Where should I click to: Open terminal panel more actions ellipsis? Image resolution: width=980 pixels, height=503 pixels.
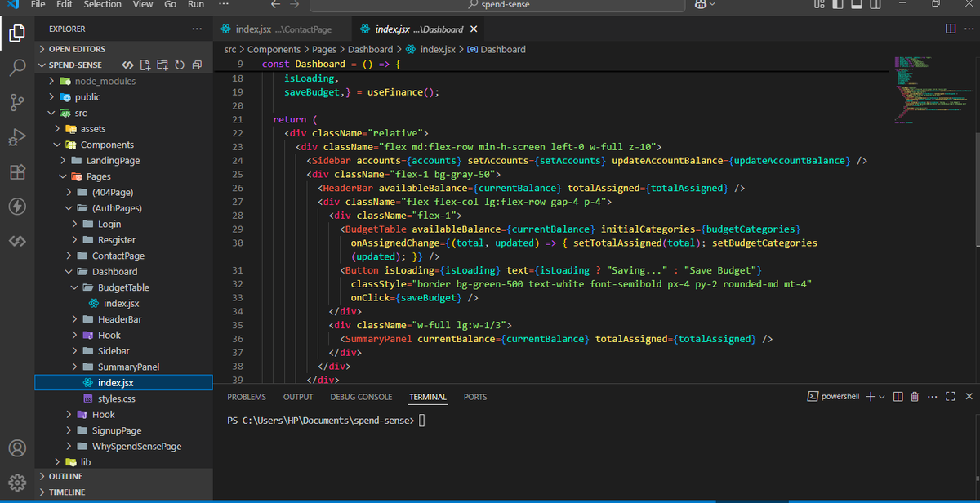[x=933, y=397]
